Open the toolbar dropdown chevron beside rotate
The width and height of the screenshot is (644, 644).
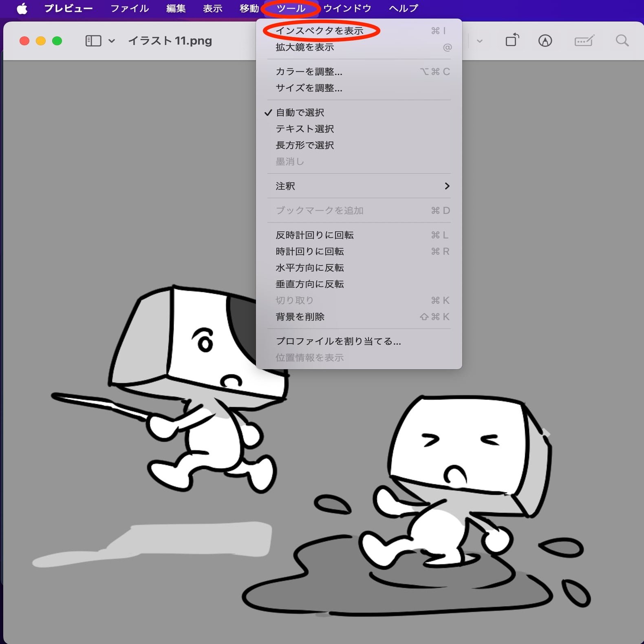(480, 41)
